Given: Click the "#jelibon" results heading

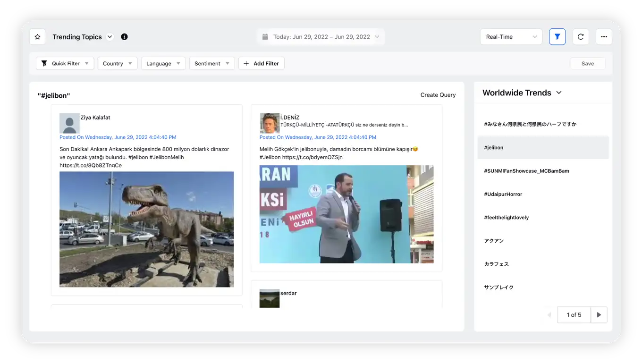Looking at the screenshot, I should (54, 96).
